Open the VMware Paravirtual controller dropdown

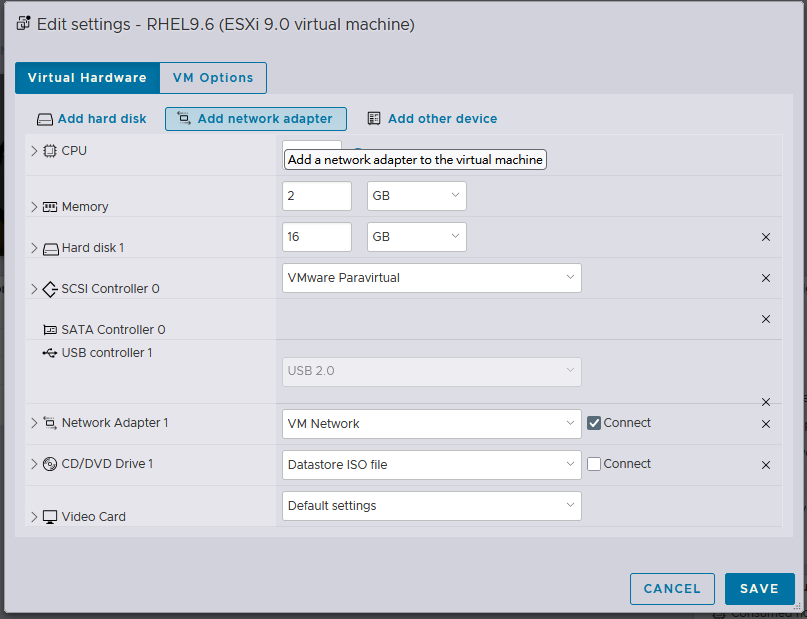click(431, 278)
